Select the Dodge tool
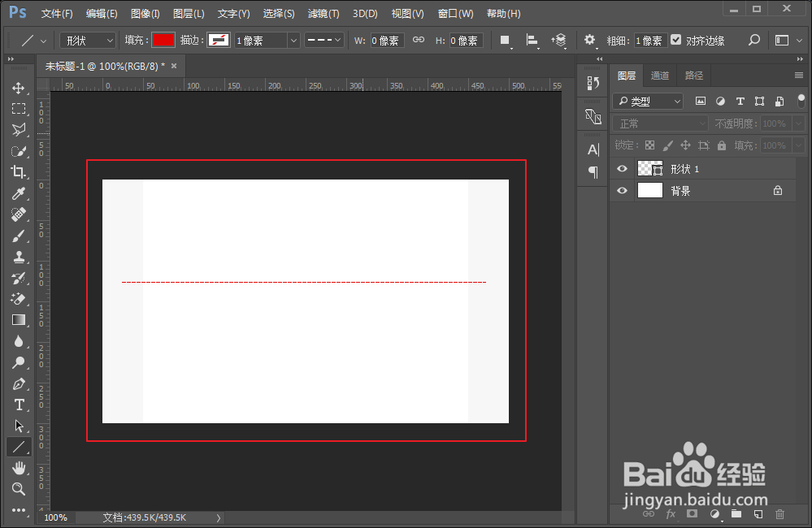This screenshot has width=812, height=528. coord(19,362)
